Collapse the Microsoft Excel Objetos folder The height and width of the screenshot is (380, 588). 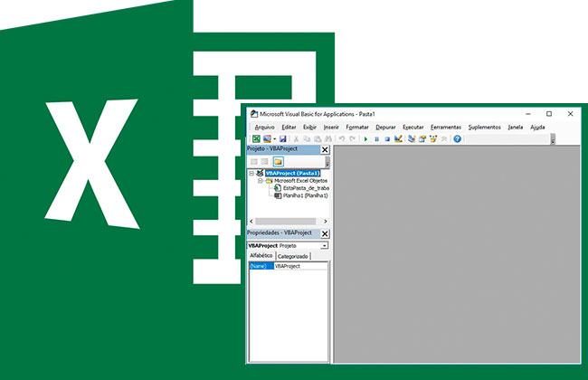261,181
